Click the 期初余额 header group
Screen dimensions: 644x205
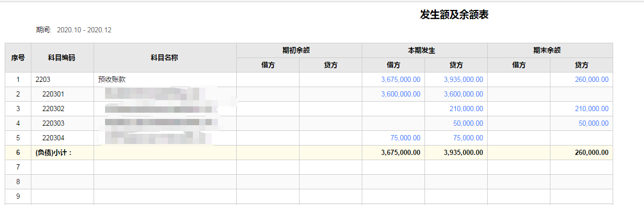299,51
